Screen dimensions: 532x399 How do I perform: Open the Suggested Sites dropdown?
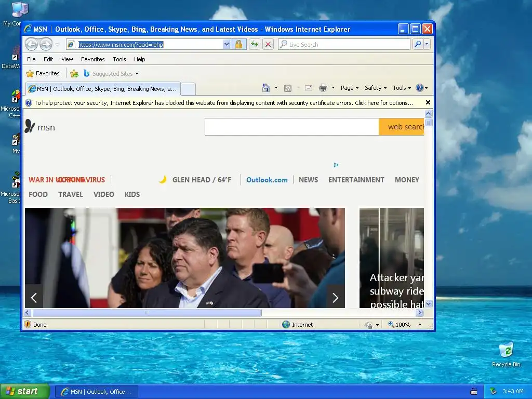click(x=111, y=74)
